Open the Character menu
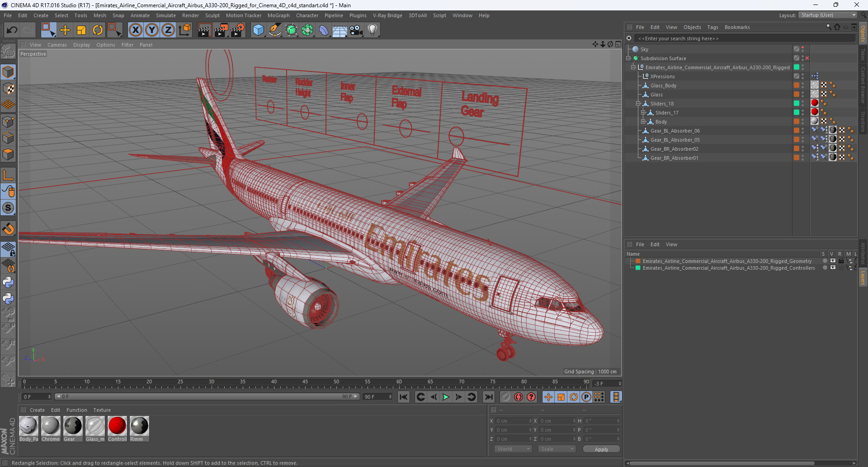 point(307,15)
